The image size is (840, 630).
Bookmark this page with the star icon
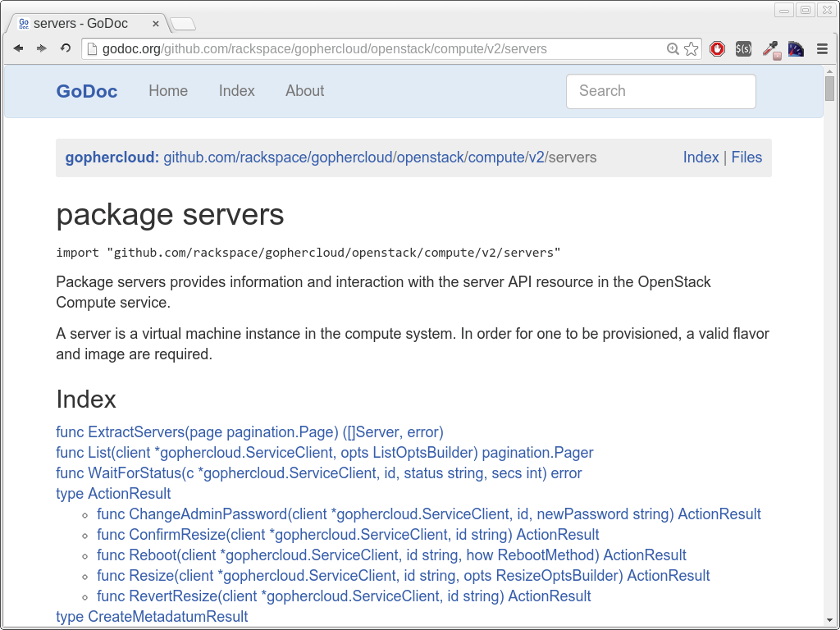[691, 48]
